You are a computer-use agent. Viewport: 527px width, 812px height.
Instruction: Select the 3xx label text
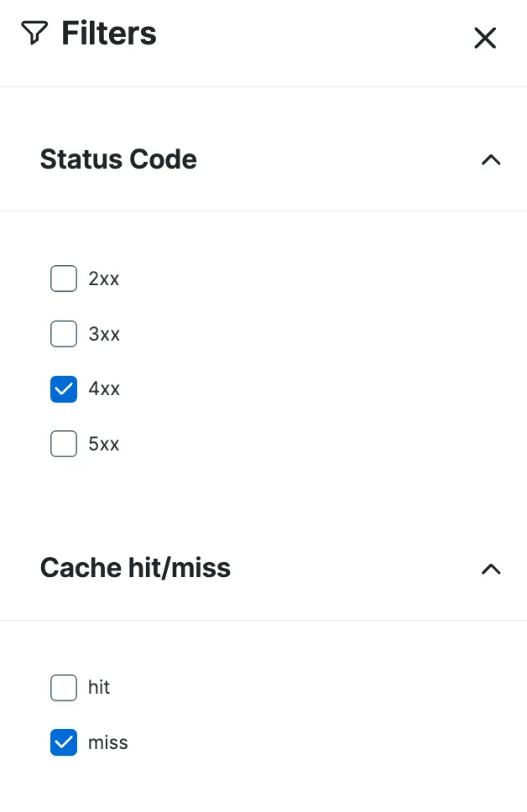click(x=104, y=334)
